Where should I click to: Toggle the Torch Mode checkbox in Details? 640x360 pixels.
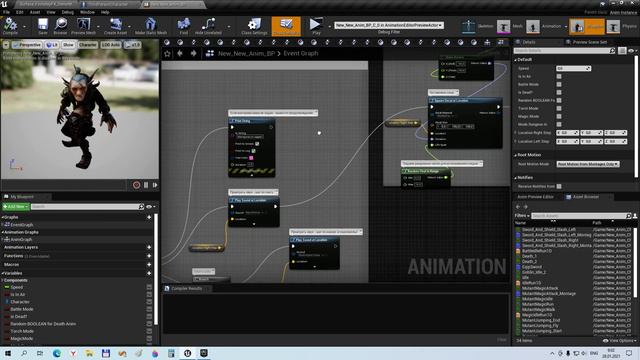[x=559, y=109]
